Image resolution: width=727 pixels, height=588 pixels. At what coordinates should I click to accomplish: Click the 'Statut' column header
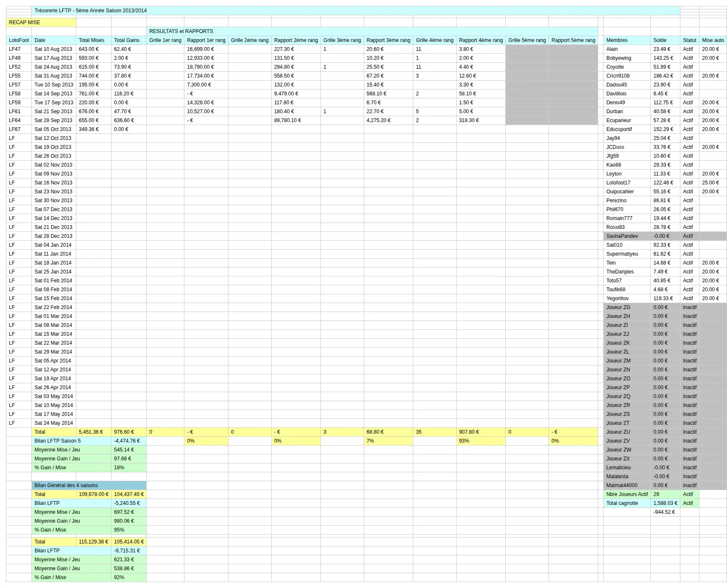[690, 40]
